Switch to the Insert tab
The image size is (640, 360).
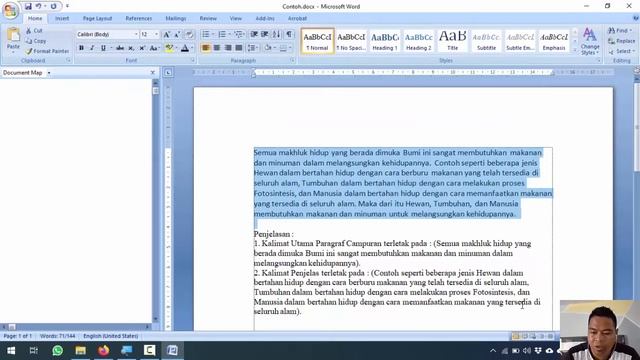pyautogui.click(x=62, y=18)
